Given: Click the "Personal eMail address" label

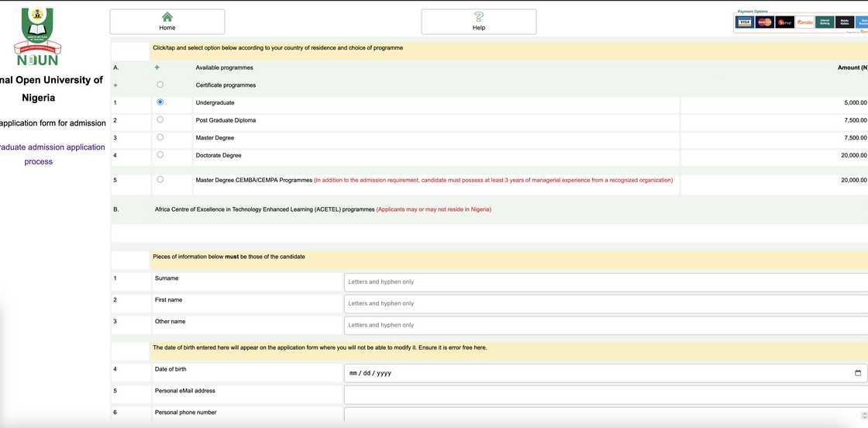Looking at the screenshot, I should 185,390.
